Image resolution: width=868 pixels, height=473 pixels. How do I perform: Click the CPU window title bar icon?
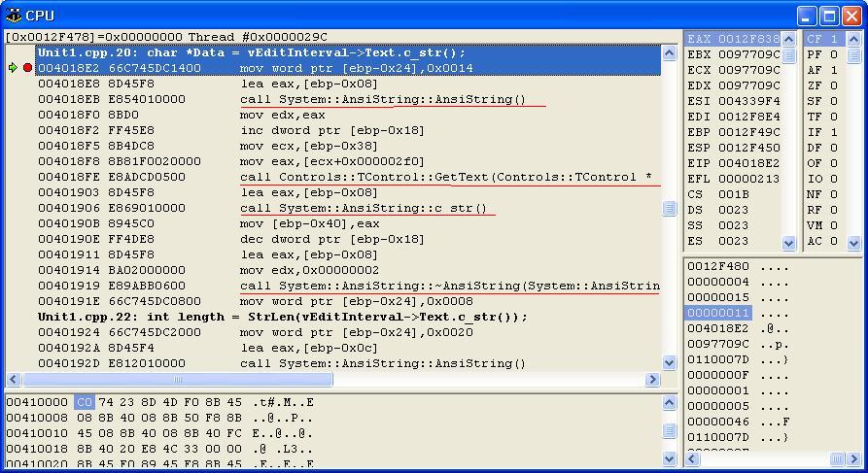point(13,16)
